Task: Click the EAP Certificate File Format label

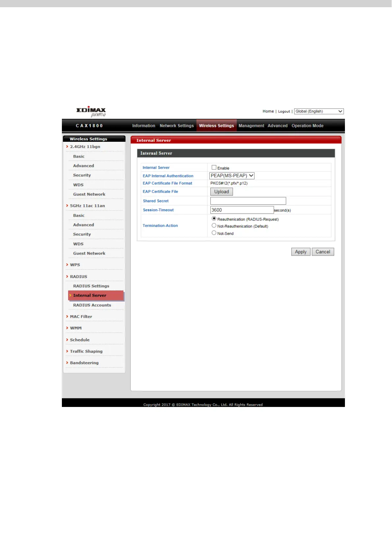Action: (x=168, y=183)
